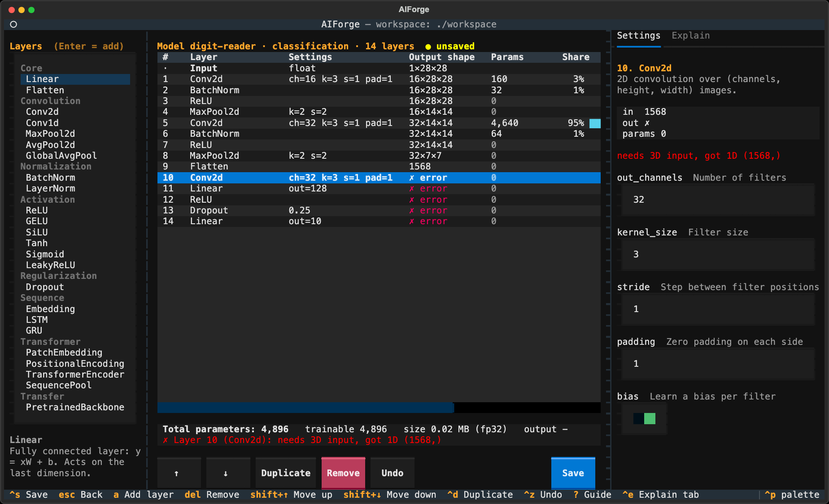Viewport: 829px width, 504px height.
Task: Open the Settings tab
Action: 638,35
